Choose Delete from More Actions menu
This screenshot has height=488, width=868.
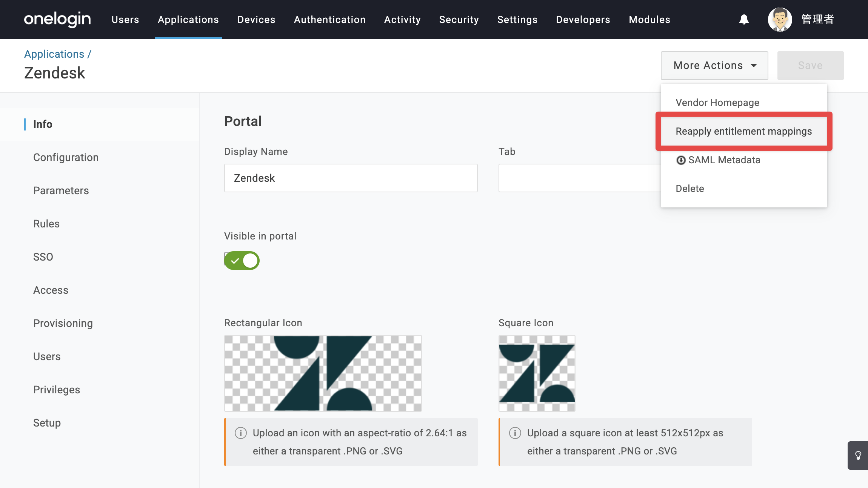pyautogui.click(x=690, y=189)
